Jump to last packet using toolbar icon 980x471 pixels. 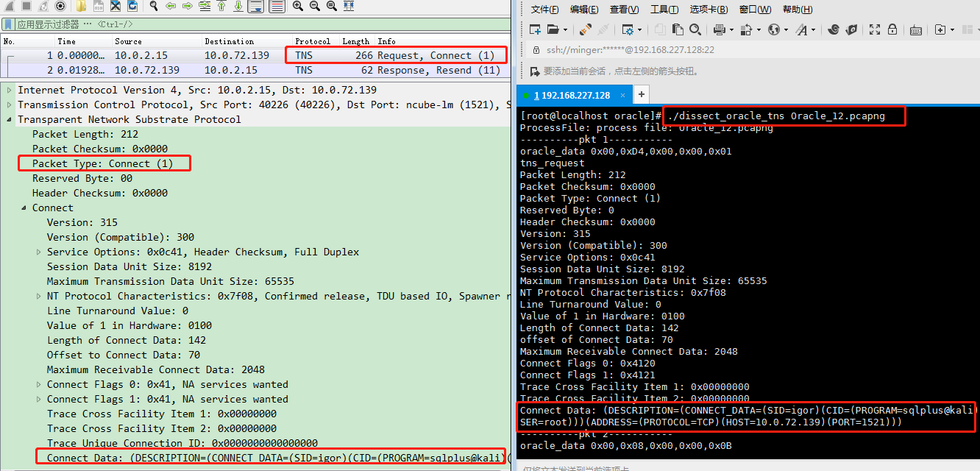pyautogui.click(x=237, y=6)
